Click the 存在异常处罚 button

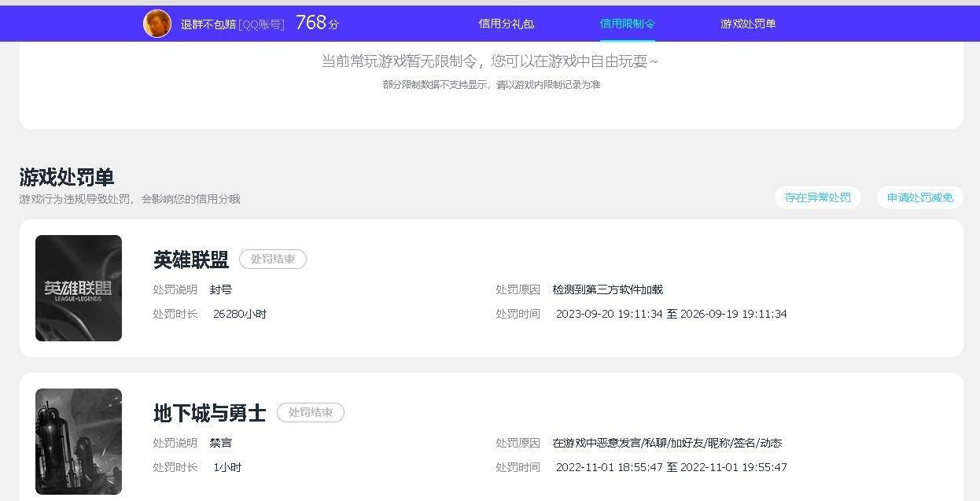click(x=818, y=197)
